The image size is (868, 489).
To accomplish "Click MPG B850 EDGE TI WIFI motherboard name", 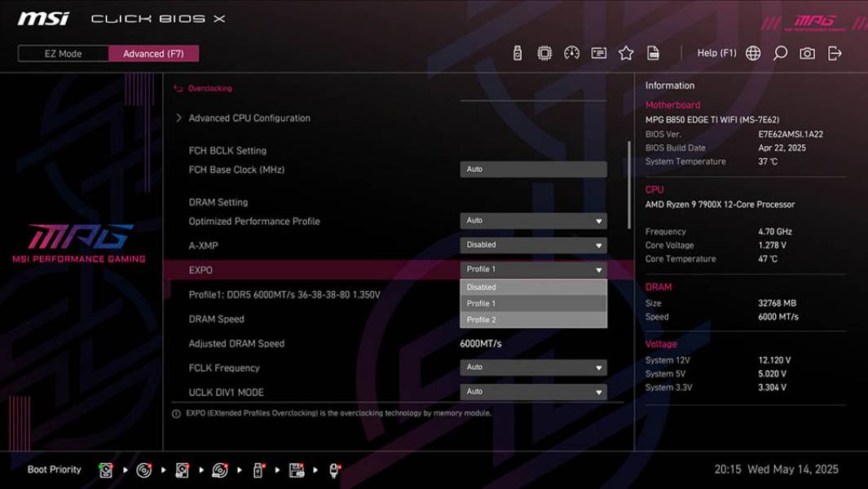I will [x=712, y=120].
